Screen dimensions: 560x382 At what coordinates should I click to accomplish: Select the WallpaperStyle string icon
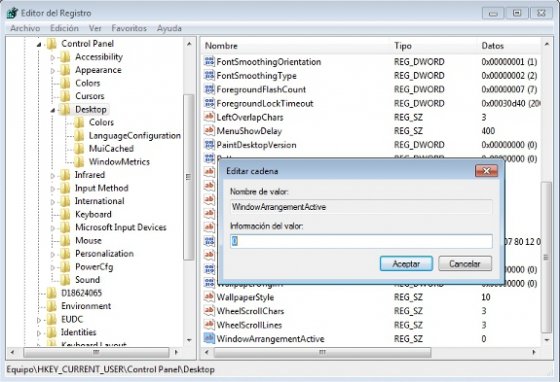[209, 296]
